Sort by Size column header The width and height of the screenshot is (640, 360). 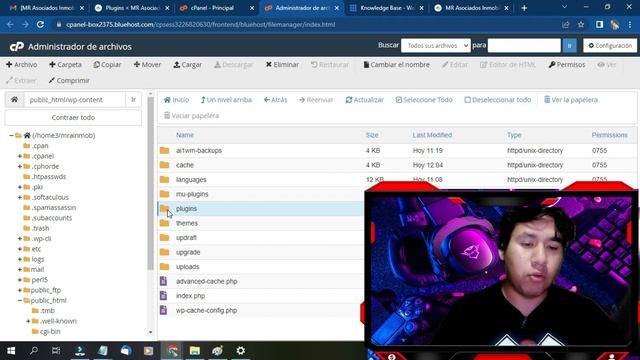(x=372, y=135)
